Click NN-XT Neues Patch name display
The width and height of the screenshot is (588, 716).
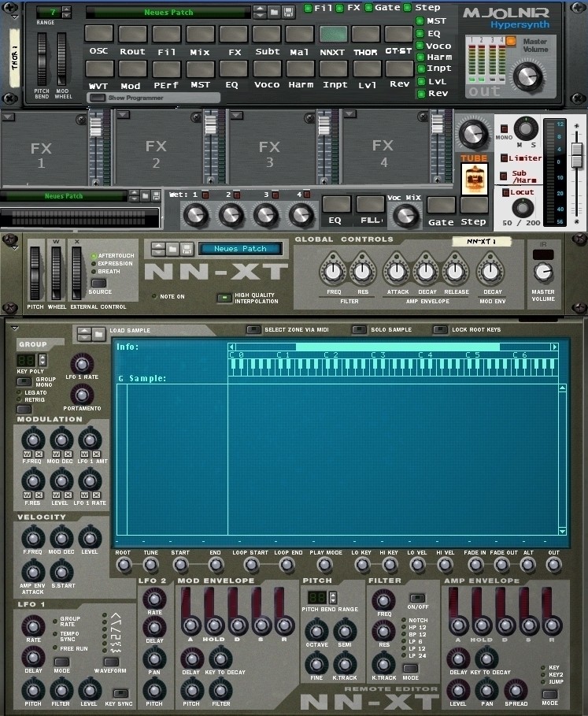coord(240,249)
